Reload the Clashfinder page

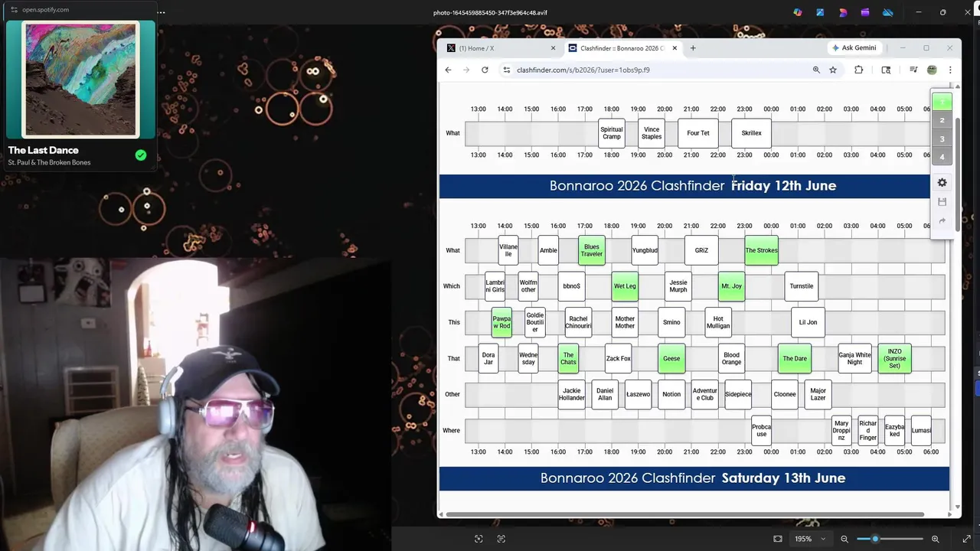pos(485,70)
